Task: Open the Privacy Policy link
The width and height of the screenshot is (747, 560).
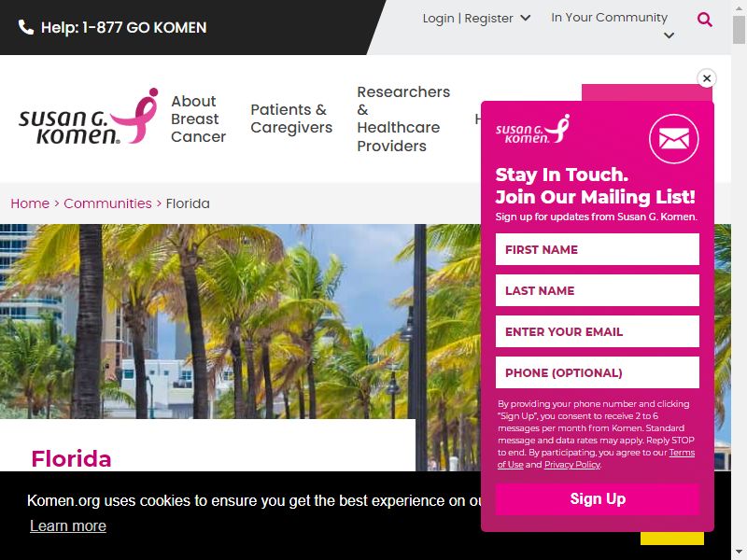Action: (x=572, y=464)
